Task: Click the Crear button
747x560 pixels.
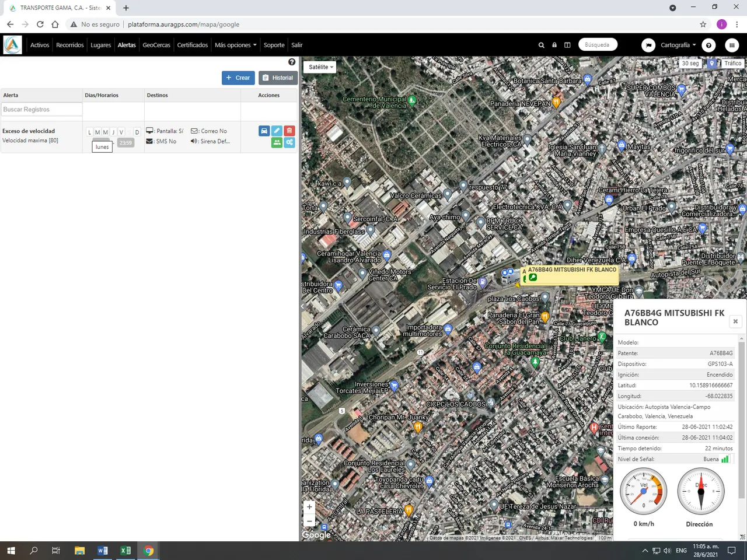Action: coord(238,78)
